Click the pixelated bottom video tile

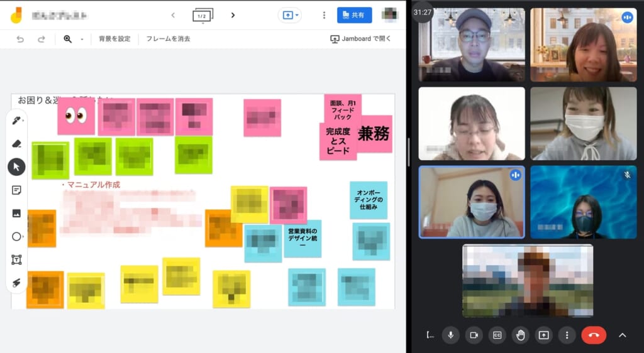(528, 281)
